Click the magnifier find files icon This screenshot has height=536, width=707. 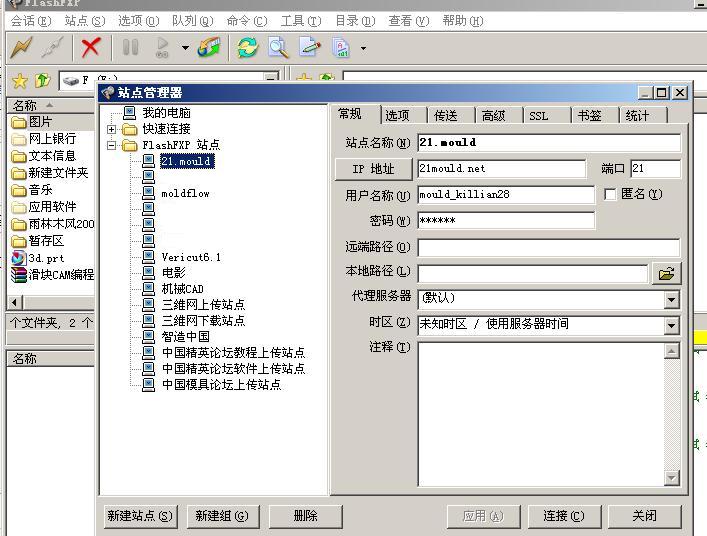pos(278,47)
